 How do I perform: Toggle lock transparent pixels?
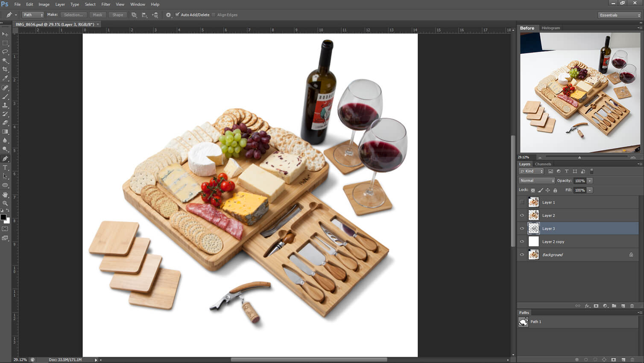(533, 190)
